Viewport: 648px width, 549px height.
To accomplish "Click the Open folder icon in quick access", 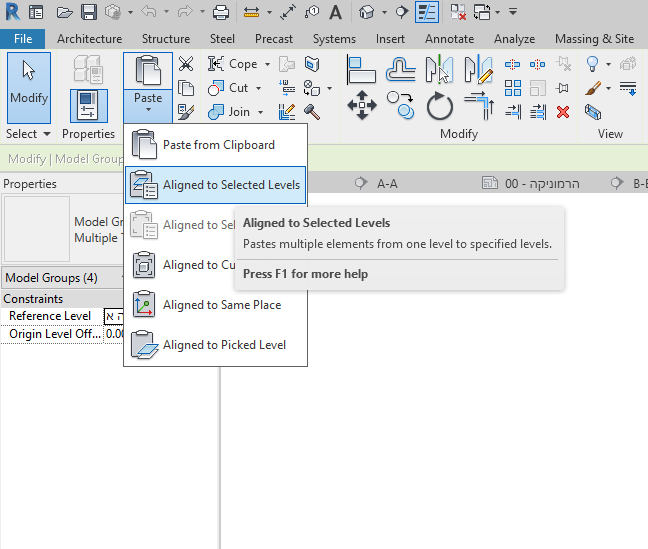I will [x=64, y=12].
